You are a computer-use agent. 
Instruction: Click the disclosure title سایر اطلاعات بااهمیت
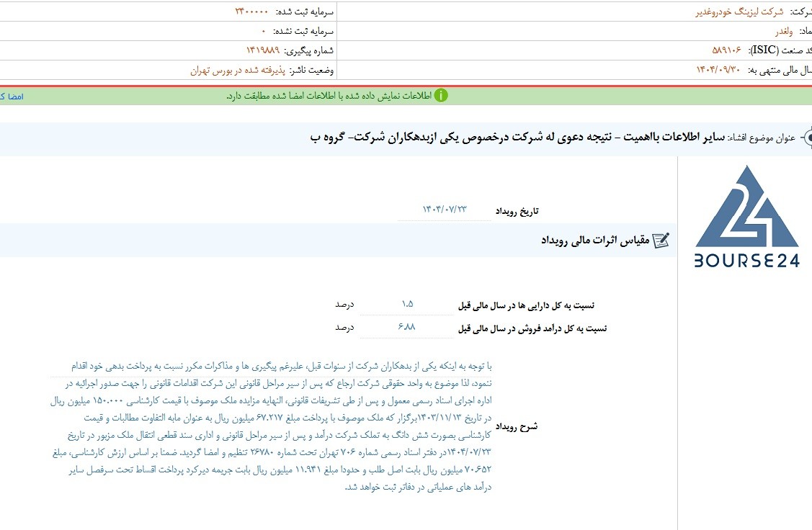click(x=674, y=137)
